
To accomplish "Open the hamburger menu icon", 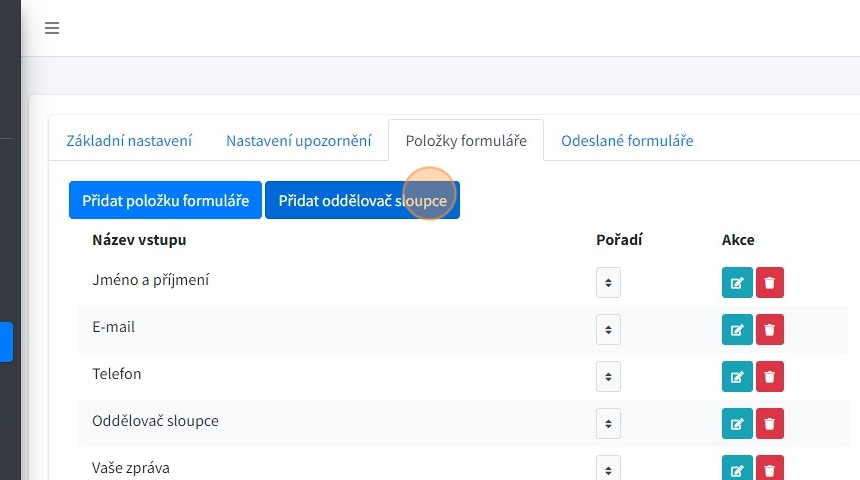I will pos(52,28).
